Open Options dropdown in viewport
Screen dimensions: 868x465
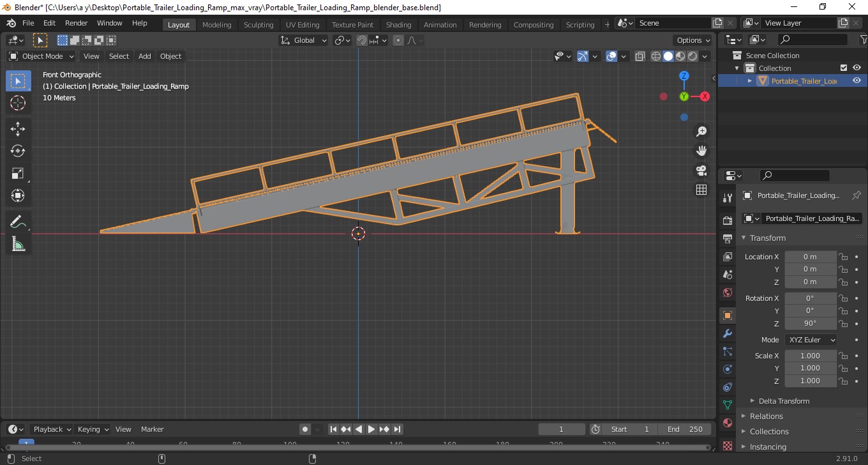pos(693,40)
